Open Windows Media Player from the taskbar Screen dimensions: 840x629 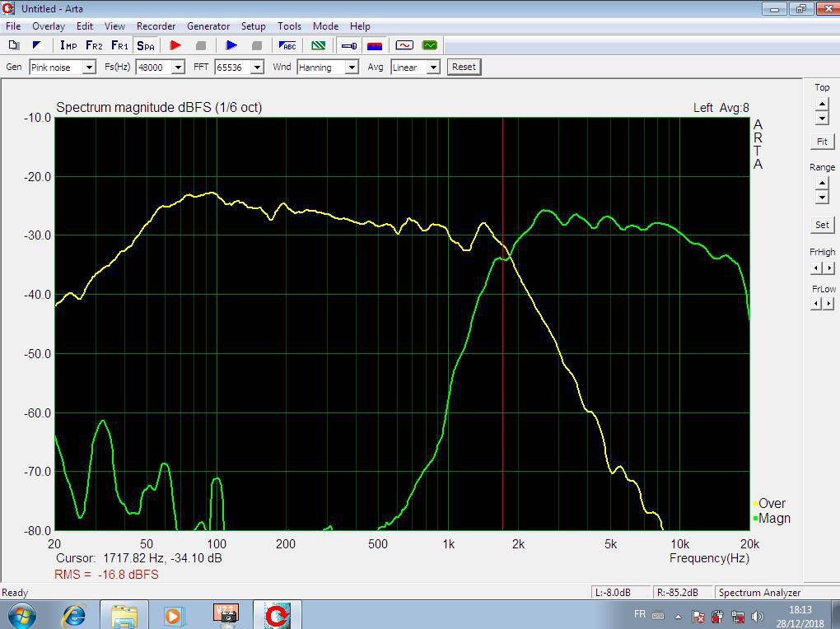[173, 615]
